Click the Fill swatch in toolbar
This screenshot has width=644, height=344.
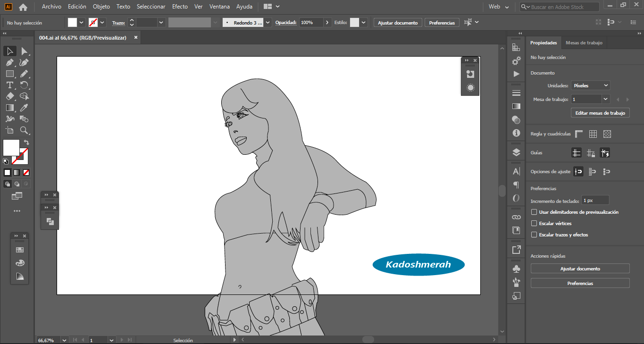[11, 147]
